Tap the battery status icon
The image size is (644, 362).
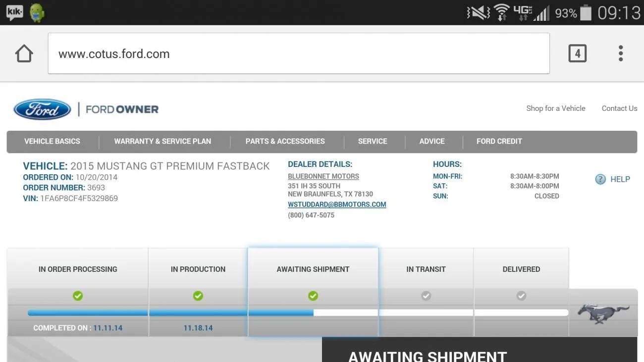(586, 12)
